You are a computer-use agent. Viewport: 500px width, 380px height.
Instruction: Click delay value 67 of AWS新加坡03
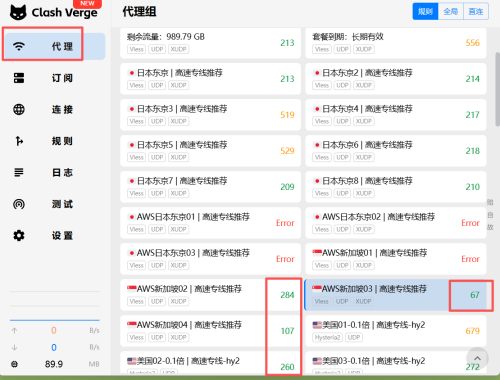475,295
